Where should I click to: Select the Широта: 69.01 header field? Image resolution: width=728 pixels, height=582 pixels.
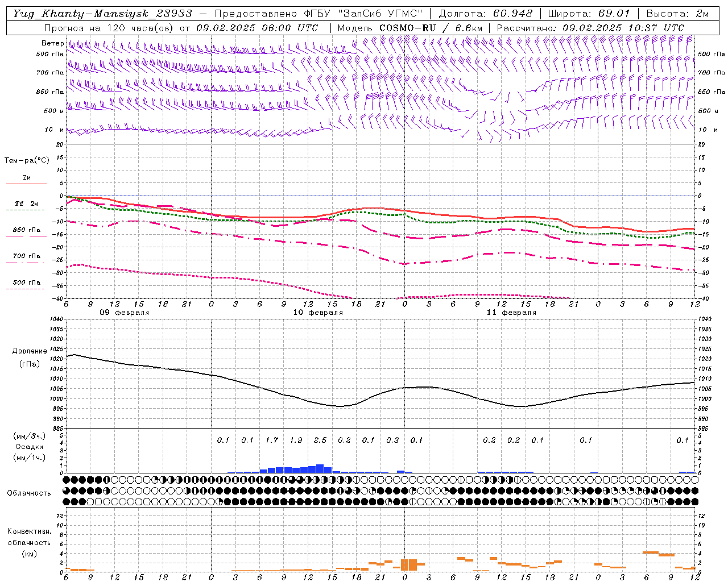coord(589,13)
